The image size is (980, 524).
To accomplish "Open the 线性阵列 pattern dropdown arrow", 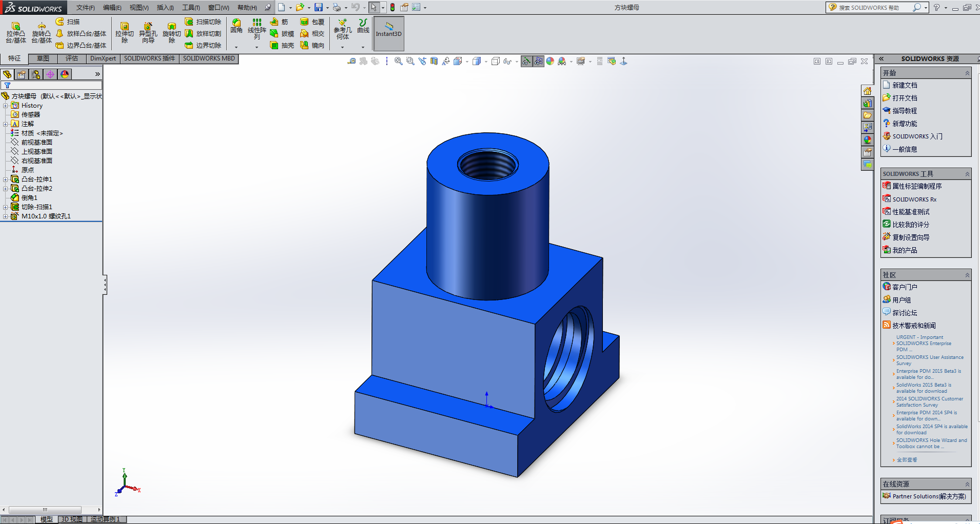I will coord(257,47).
